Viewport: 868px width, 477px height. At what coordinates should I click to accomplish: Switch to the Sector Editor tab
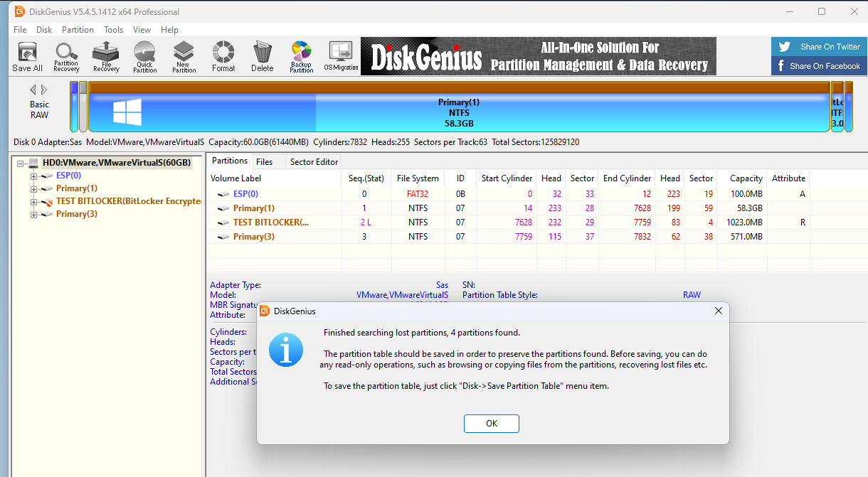(x=314, y=162)
